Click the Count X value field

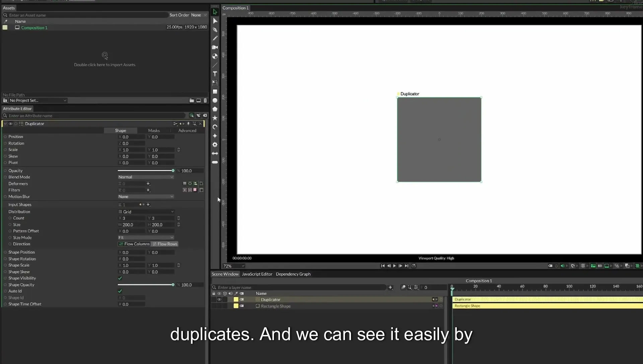(131, 218)
